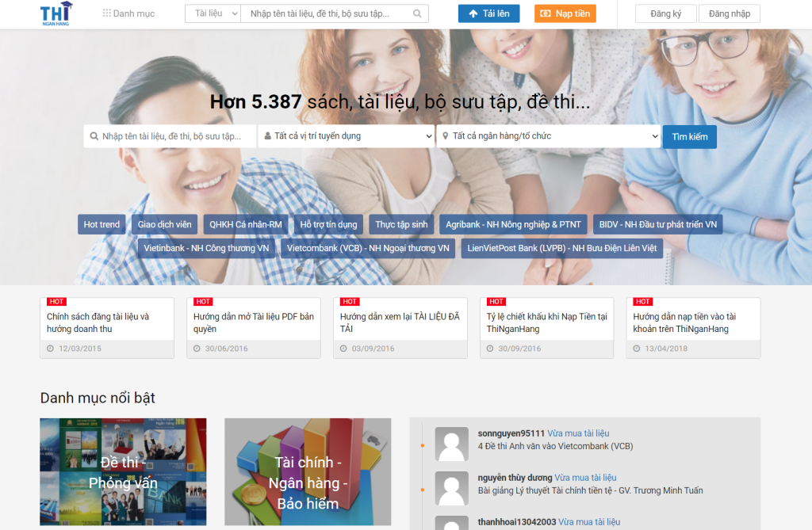Viewport: 812px width, 530px height.
Task: Open Chính sách đăng tài liệu article
Action: (98, 322)
